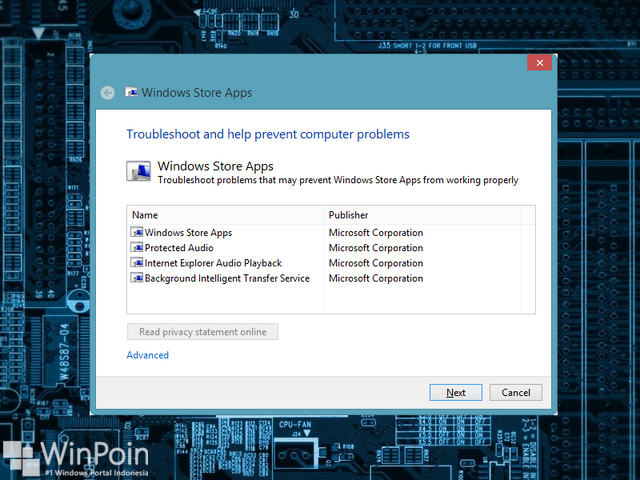Click Read privacy statement online button
The width and height of the screenshot is (640, 480).
[202, 331]
